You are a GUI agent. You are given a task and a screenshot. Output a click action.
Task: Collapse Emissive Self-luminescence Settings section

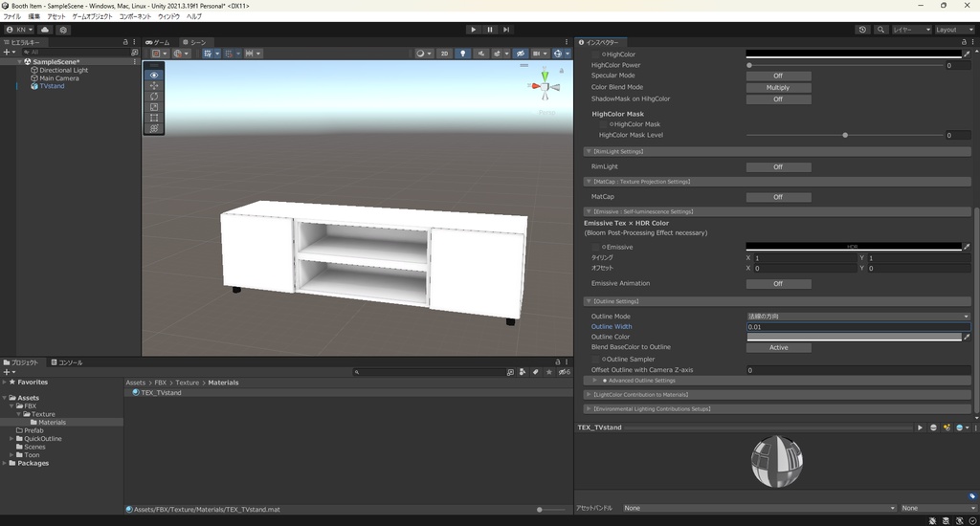(x=777, y=211)
